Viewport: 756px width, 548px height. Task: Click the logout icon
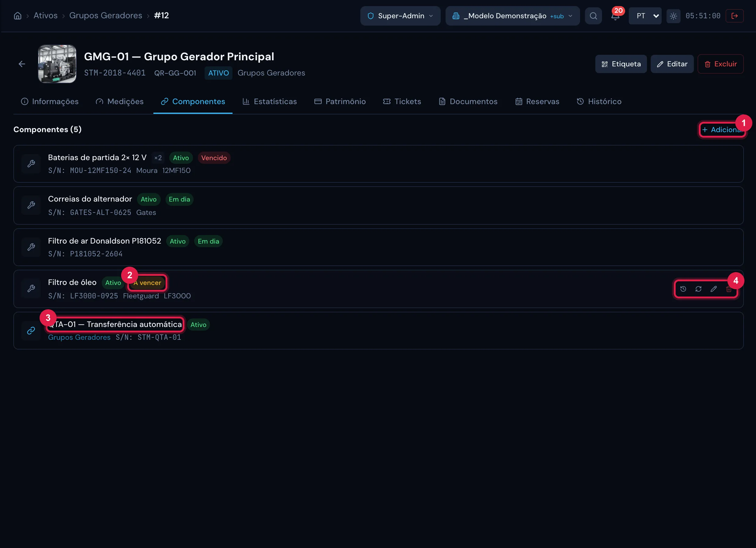(x=734, y=16)
